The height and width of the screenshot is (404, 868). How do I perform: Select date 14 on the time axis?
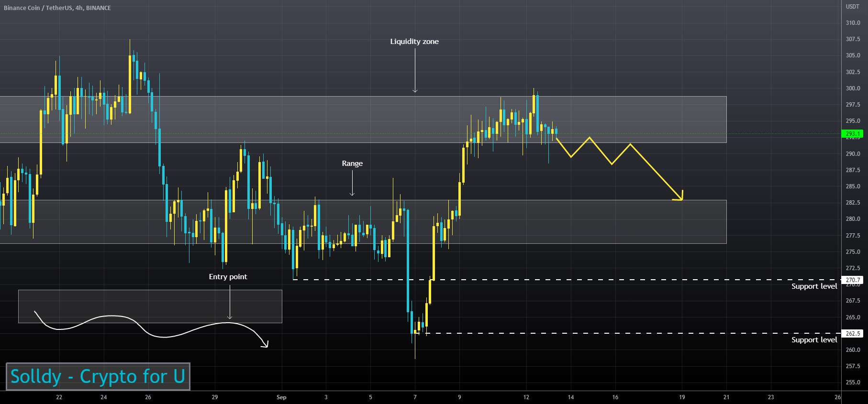pyautogui.click(x=571, y=397)
